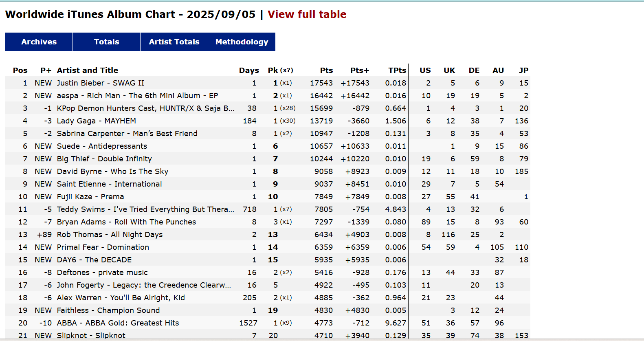
Task: Open the View full table link
Action: (x=307, y=14)
